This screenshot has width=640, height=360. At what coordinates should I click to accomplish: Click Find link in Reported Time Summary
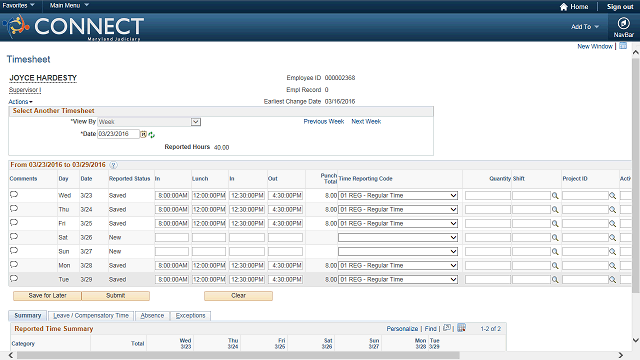coord(430,329)
